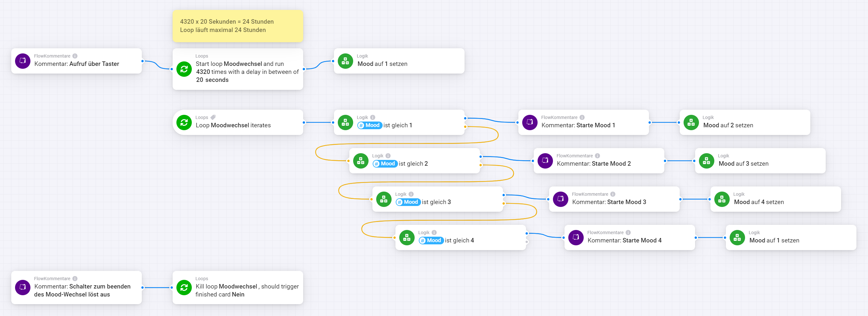This screenshot has height=316, width=868.
Task: Click the purple icon on the 'Aufruf über Taster' card
Action: coord(23,61)
